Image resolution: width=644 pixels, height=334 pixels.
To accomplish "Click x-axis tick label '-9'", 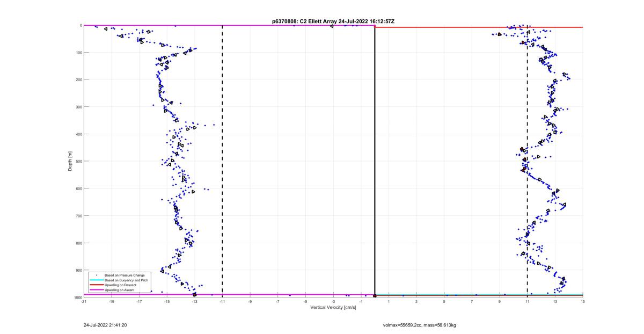I will [x=250, y=302].
